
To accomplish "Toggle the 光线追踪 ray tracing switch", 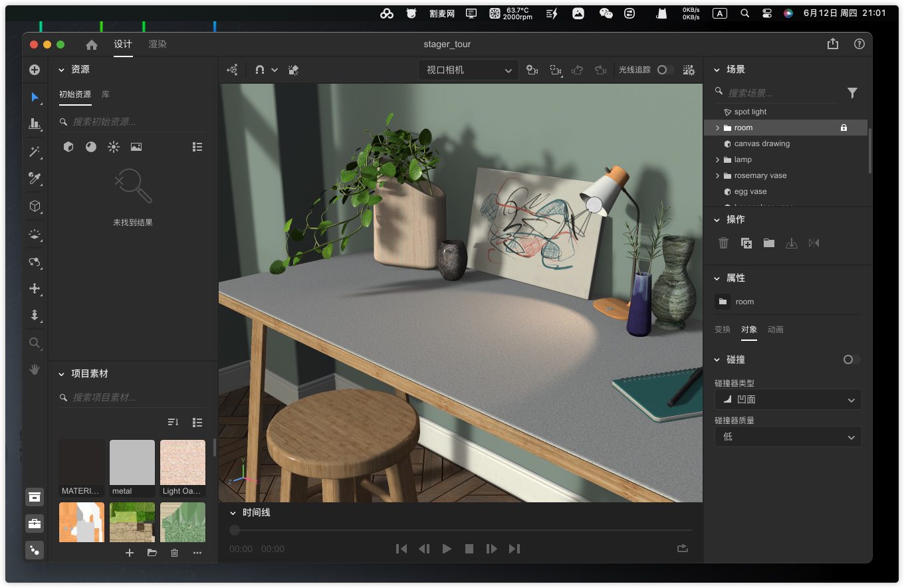I will pos(665,70).
